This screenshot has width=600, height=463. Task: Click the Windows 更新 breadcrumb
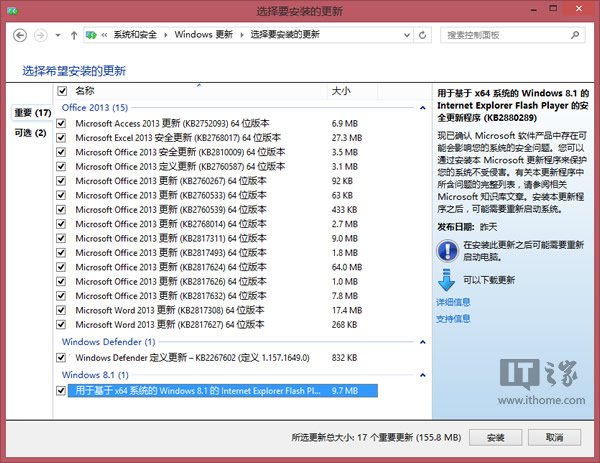(x=204, y=35)
